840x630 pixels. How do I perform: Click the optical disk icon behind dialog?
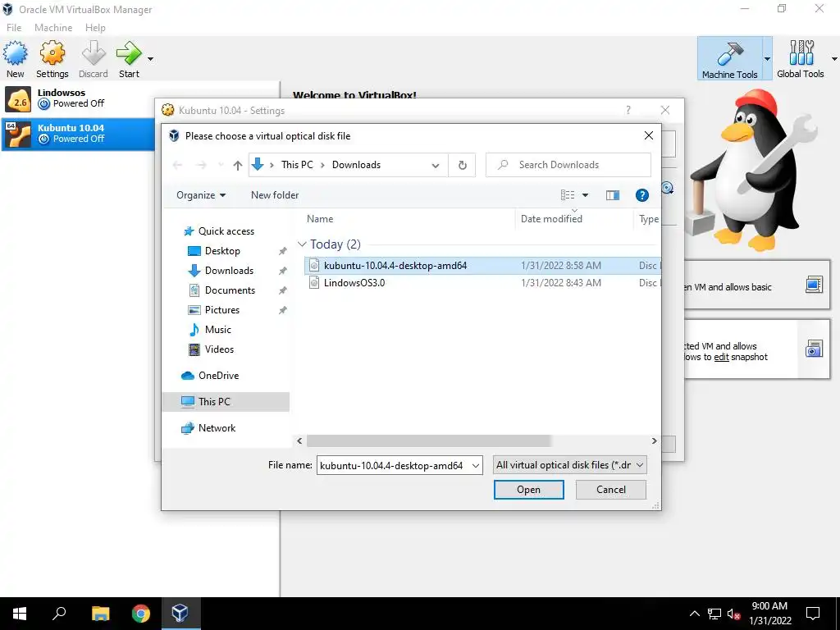pyautogui.click(x=668, y=188)
